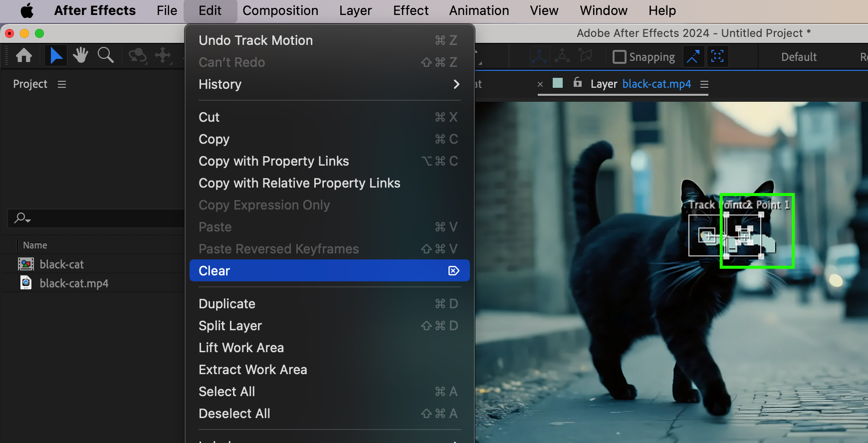868x443 pixels.
Task: Select the Orbit camera tool
Action: (x=138, y=55)
